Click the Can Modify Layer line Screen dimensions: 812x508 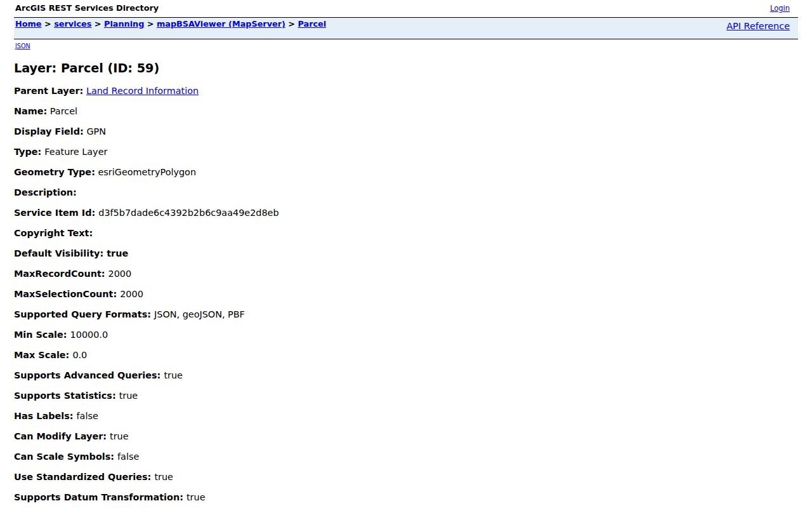71,436
